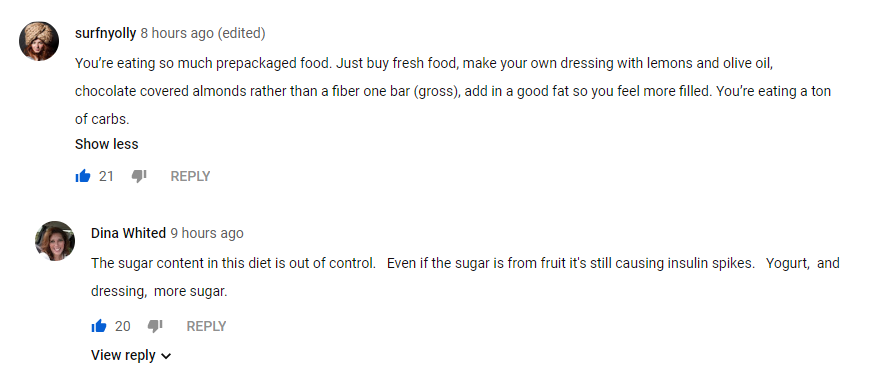
Task: Open the Dina Whited channel name link
Action: [128, 233]
